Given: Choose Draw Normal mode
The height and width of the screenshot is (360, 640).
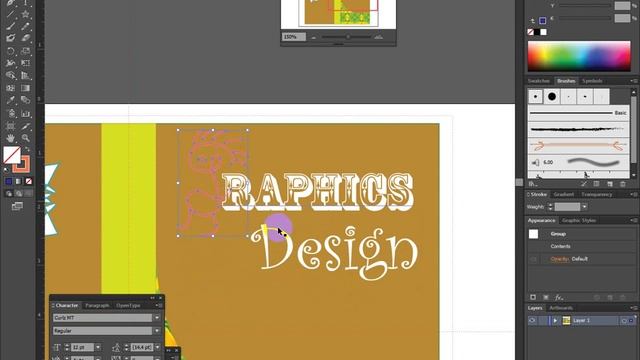Looking at the screenshot, I should [9, 194].
